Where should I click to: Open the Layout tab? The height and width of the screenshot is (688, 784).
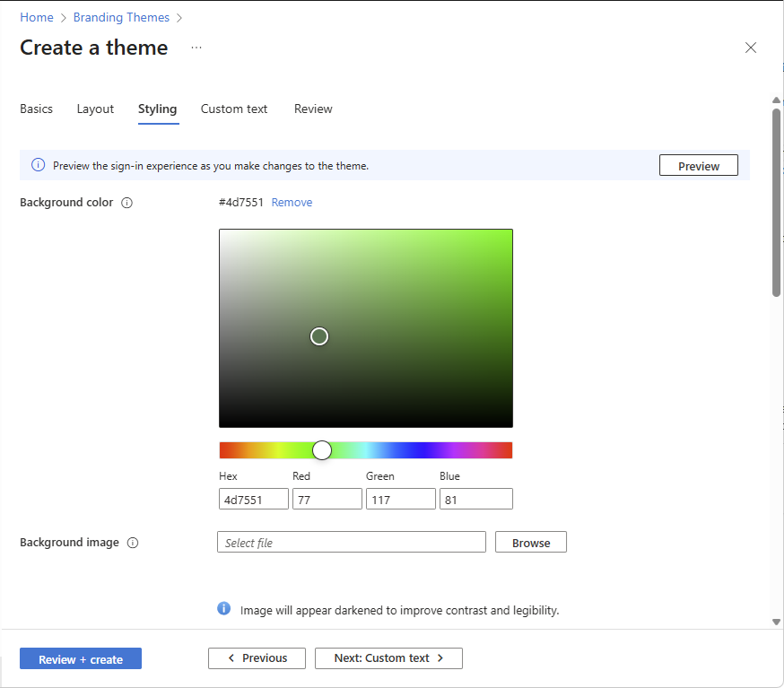pos(95,109)
